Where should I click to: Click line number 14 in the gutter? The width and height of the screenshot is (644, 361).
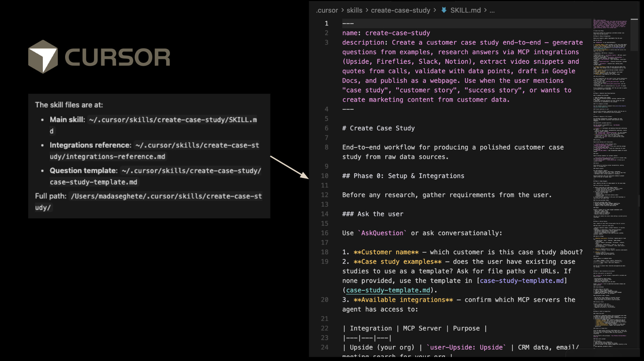tap(325, 214)
